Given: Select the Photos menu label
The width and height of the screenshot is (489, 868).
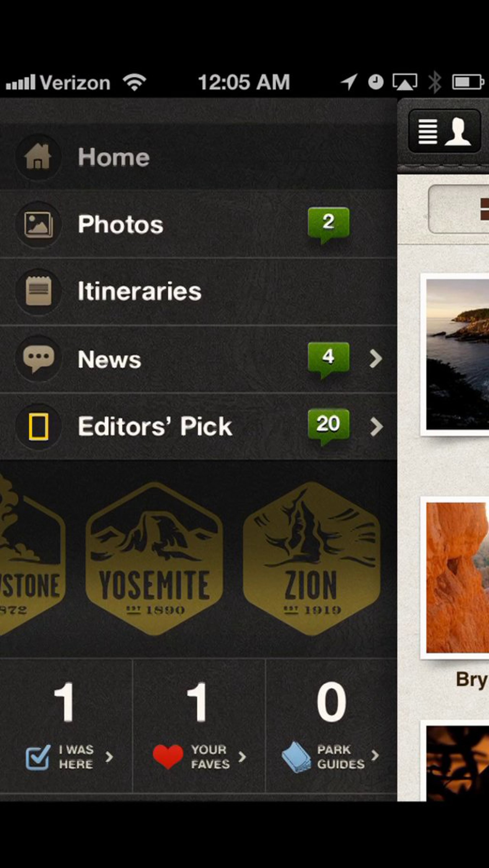Looking at the screenshot, I should [x=120, y=224].
